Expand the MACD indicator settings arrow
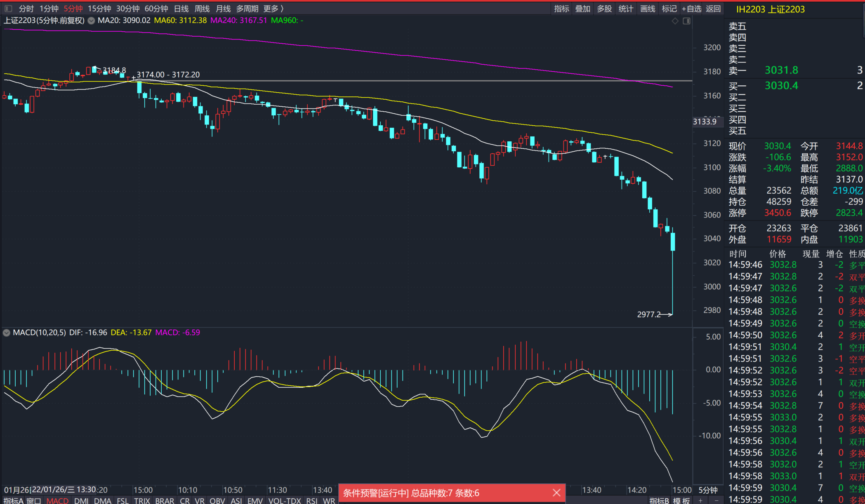Screen dimensions: 865x504 [x=7, y=333]
